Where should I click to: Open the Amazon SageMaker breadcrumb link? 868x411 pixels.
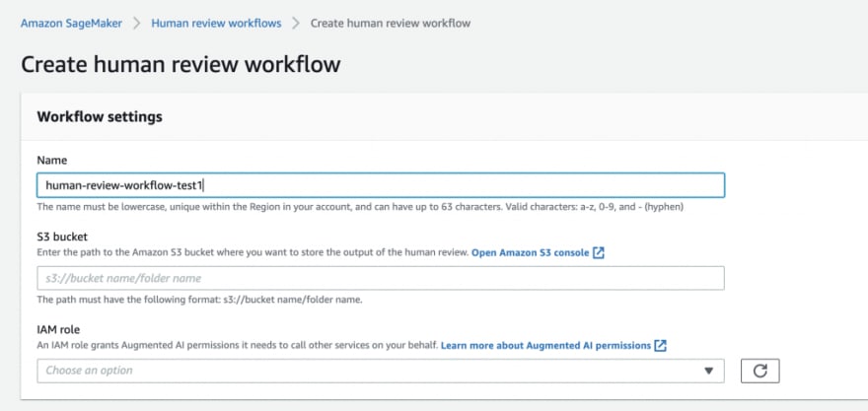[x=71, y=24]
